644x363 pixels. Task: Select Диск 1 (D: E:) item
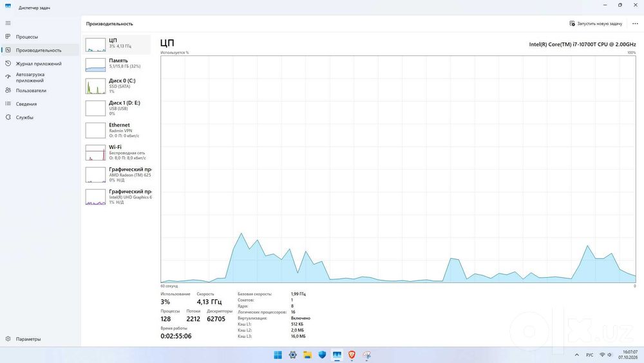(x=118, y=108)
